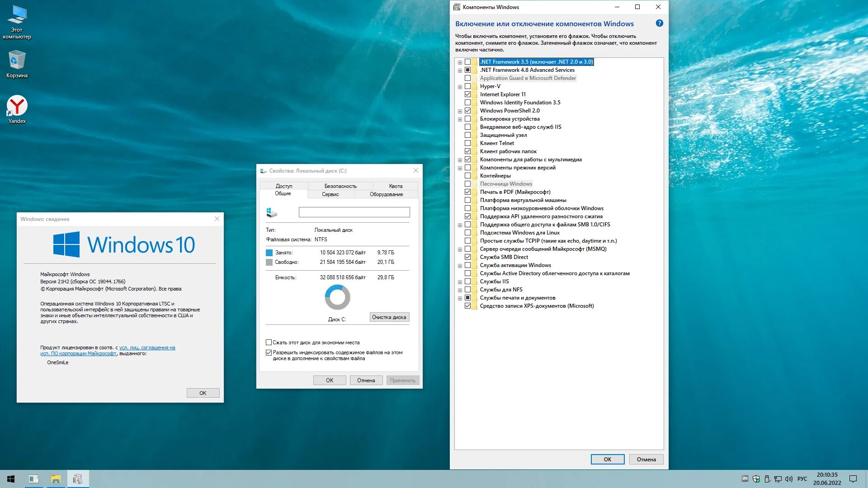The width and height of the screenshot is (868, 488).
Task: Open the Start menu
Action: pyautogui.click(x=11, y=479)
